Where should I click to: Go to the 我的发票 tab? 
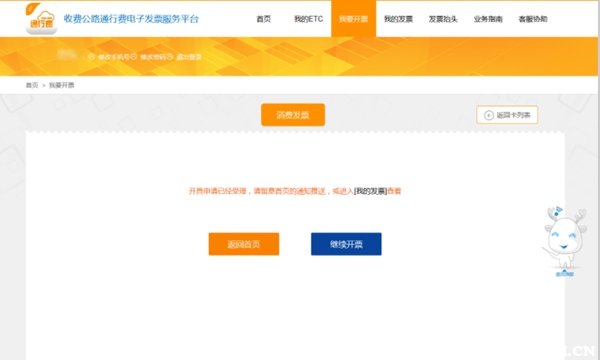398,19
